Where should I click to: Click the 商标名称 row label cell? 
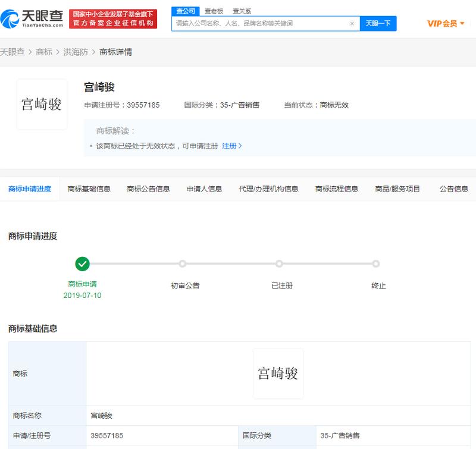pyautogui.click(x=48, y=416)
